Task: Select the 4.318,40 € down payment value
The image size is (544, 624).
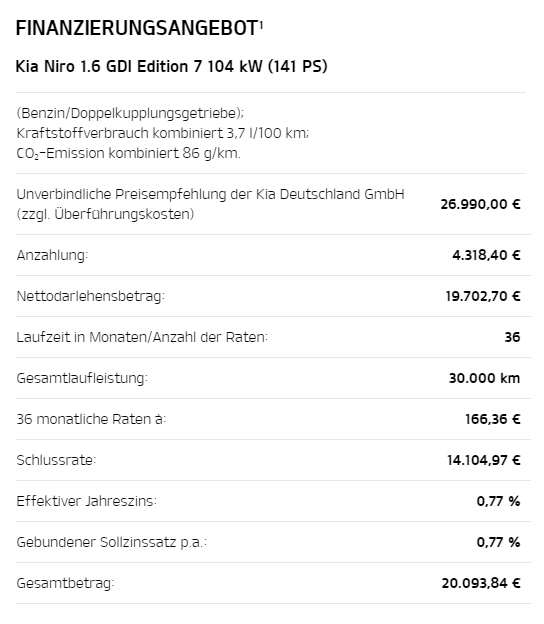Action: [486, 255]
